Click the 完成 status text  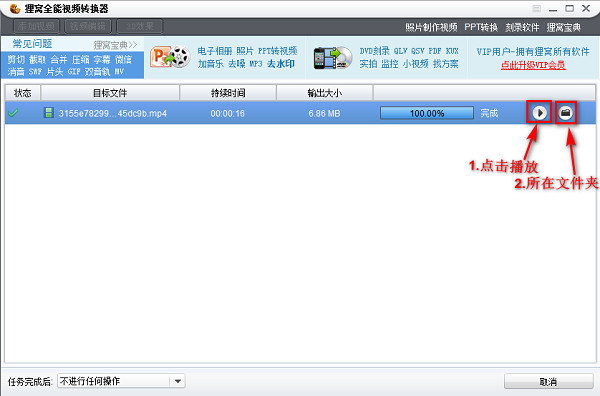(x=489, y=113)
